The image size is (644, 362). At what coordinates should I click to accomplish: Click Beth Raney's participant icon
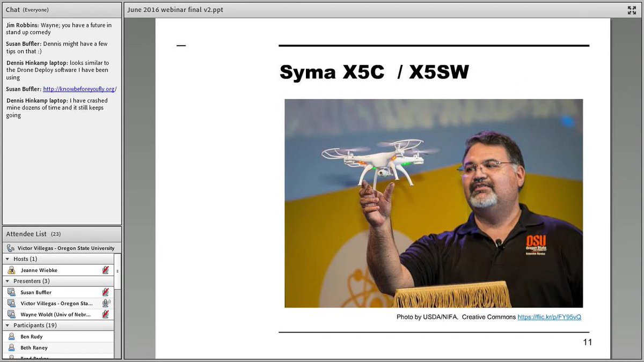[11, 348]
